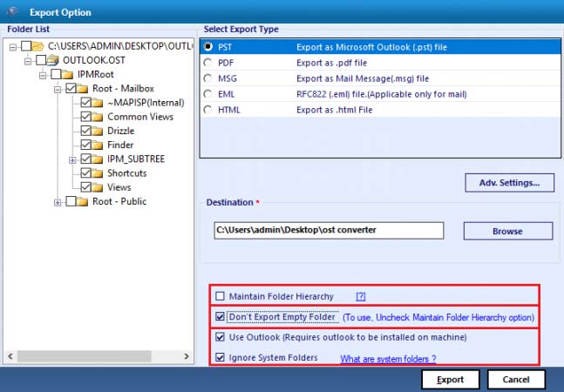Select 'Export as .pdf file' description text
The image size is (564, 392).
(x=331, y=63)
